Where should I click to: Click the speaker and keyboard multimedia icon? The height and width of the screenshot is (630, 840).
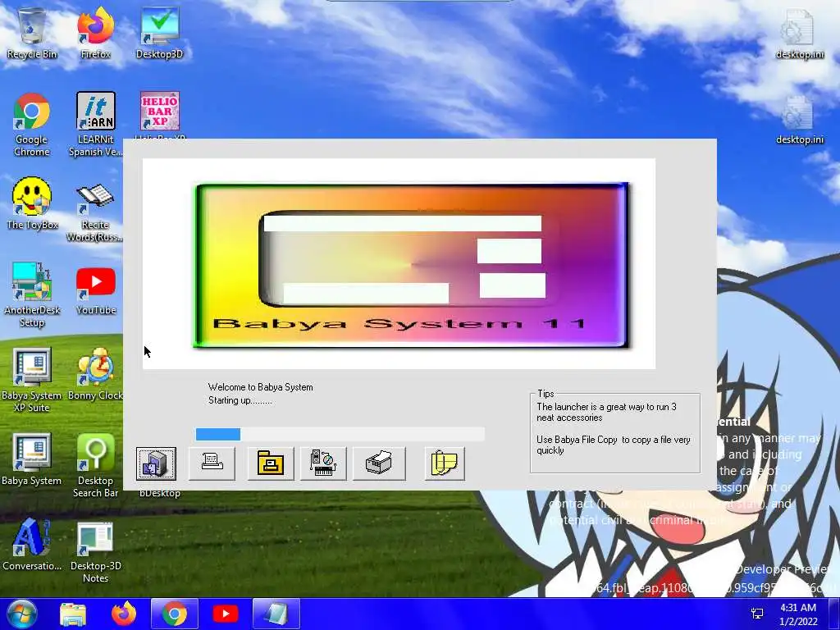pyautogui.click(x=323, y=463)
